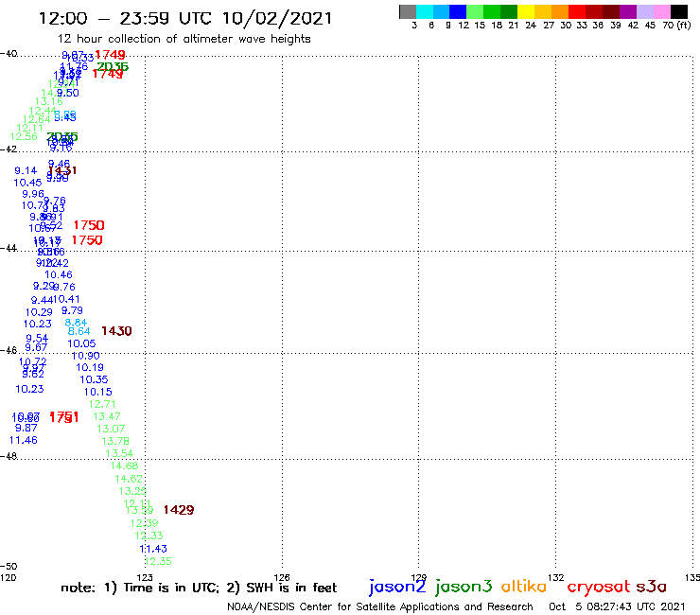Select the green reading '13.16'
Image resolution: width=700 pixels, height=615 pixels.
click(49, 101)
